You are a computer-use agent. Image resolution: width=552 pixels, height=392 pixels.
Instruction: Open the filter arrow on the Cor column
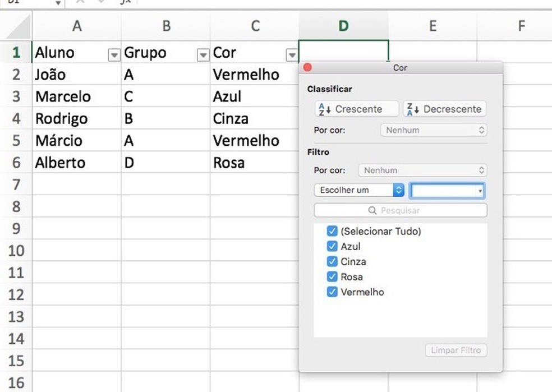[x=292, y=54]
